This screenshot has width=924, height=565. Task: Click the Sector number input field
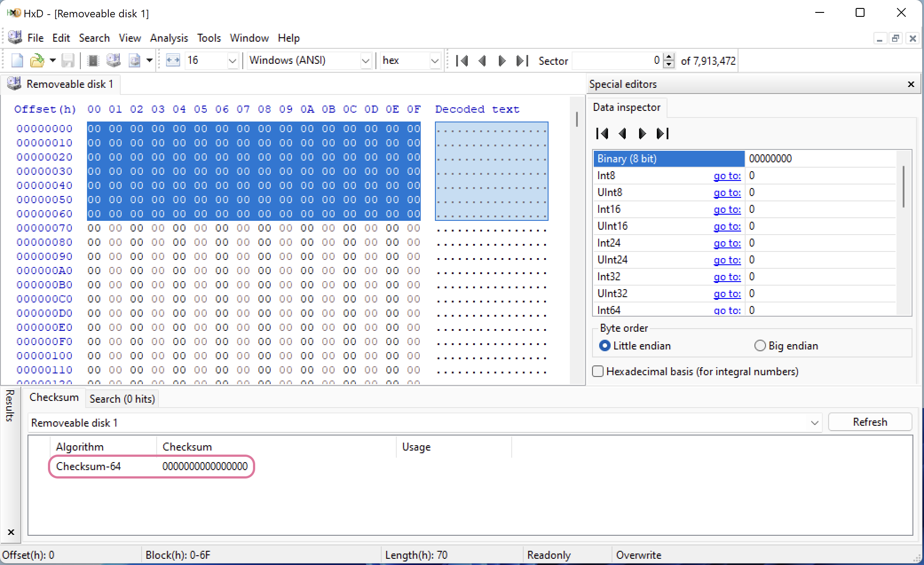[617, 61]
